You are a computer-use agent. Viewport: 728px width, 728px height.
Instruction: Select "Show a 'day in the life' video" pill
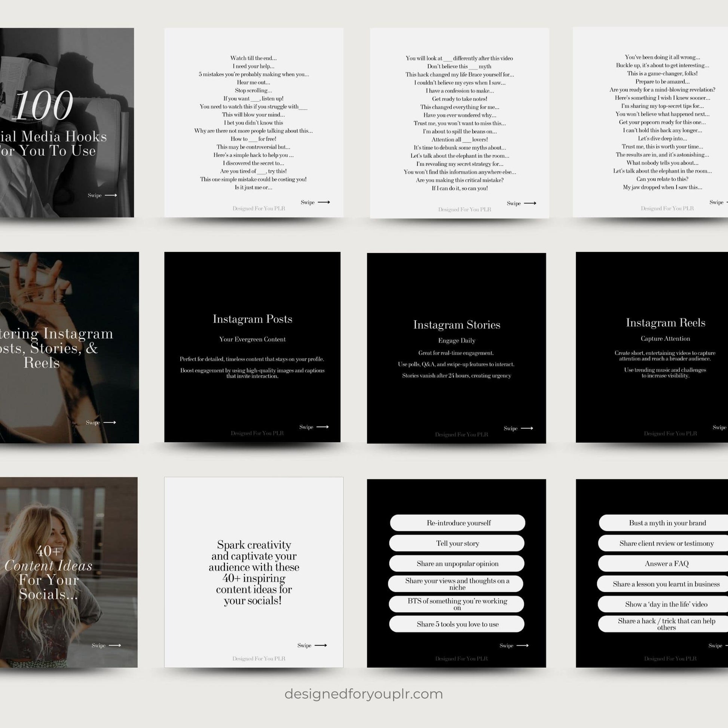[x=666, y=605]
